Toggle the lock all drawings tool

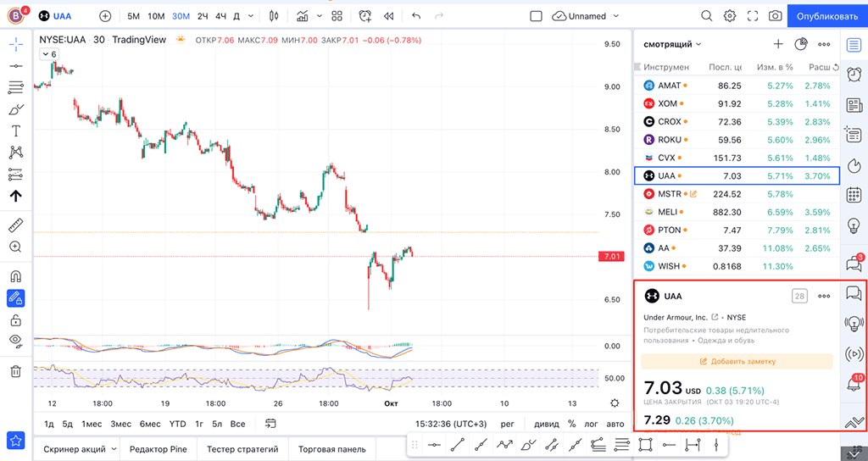coord(15,319)
